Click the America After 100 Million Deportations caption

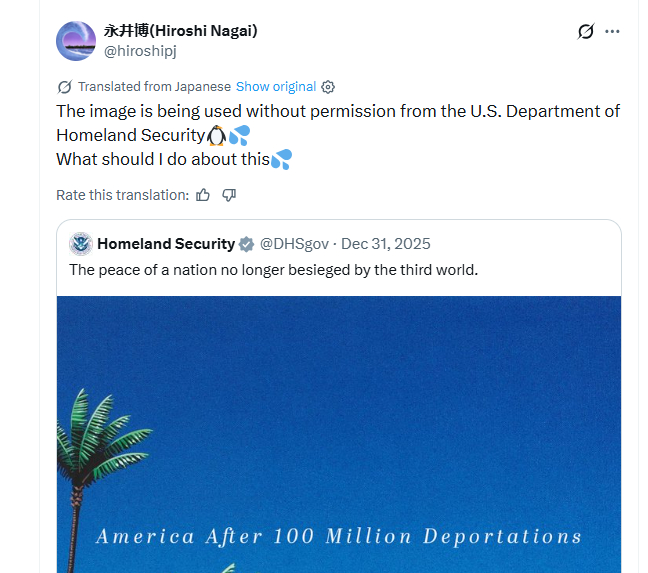pos(338,536)
